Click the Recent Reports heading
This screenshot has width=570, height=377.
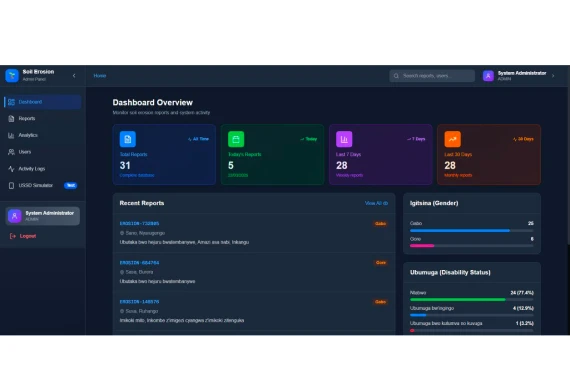tap(142, 203)
